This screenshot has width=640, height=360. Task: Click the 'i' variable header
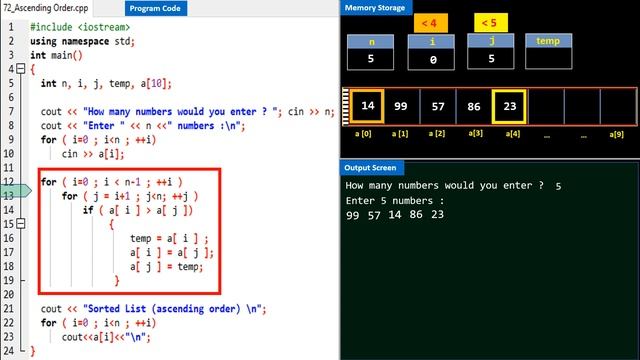pyautogui.click(x=431, y=42)
